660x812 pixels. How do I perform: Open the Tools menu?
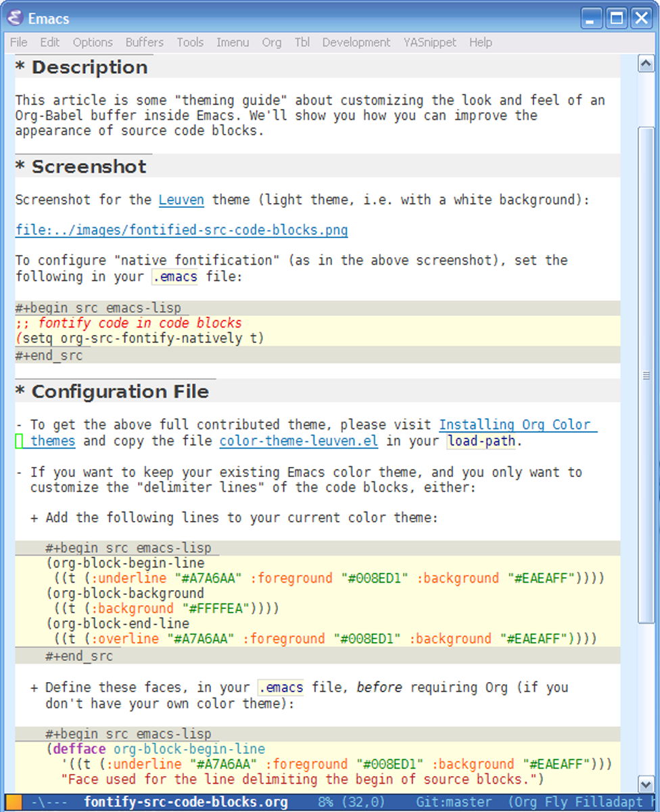(x=190, y=42)
